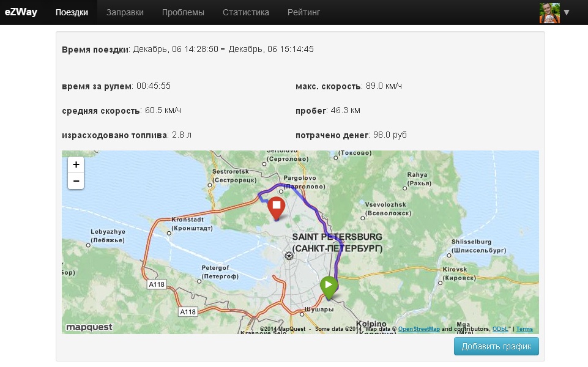Click the Vsevolozhsk label on the map
Image resolution: width=588 pixels, height=367 pixels.
click(388, 209)
